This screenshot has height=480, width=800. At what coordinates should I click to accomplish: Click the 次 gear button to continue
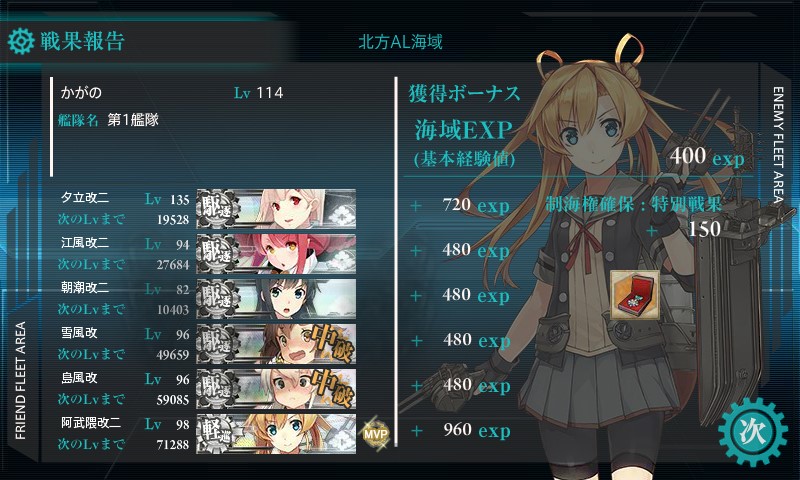753,432
